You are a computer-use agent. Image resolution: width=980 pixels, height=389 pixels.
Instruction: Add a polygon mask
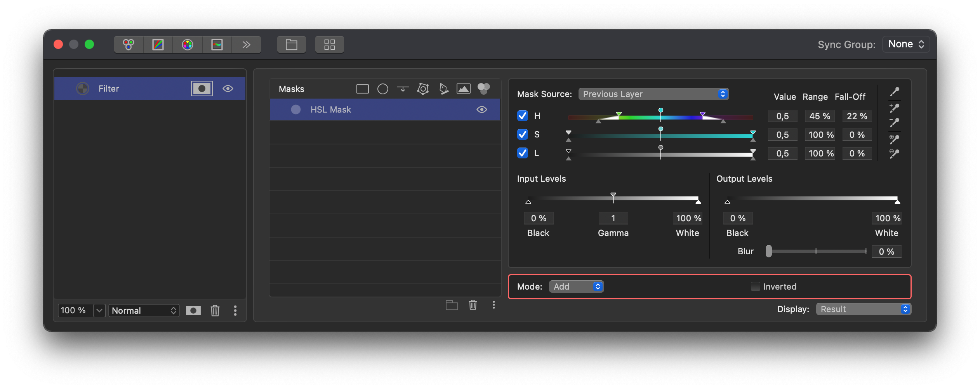(423, 89)
